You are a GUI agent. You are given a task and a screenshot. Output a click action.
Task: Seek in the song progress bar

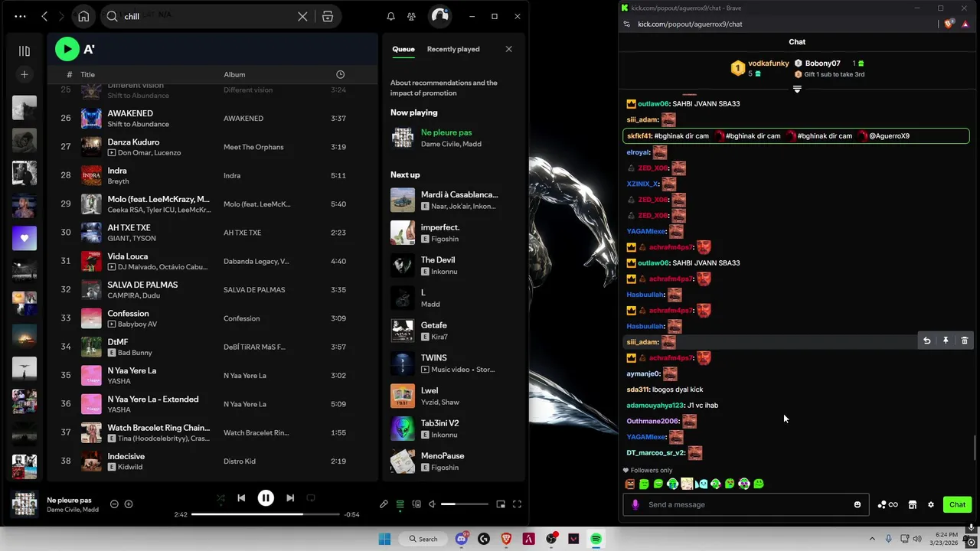click(x=266, y=514)
